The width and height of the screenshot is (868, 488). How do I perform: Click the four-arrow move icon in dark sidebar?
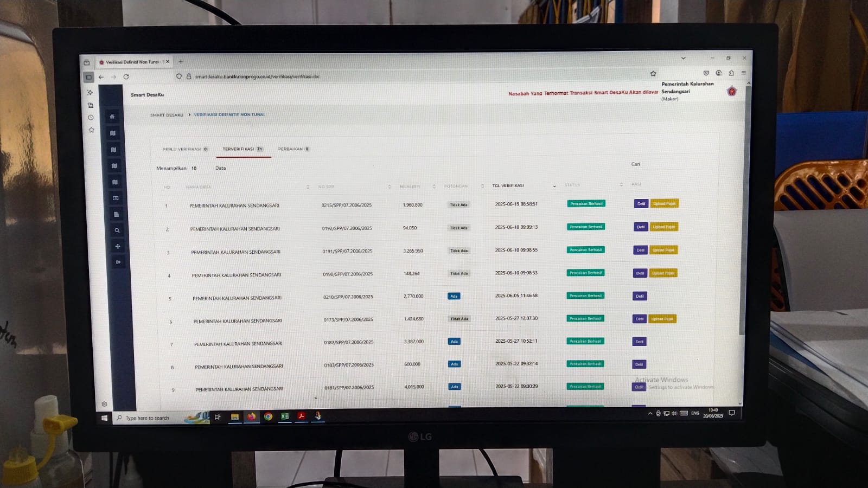coord(118,246)
